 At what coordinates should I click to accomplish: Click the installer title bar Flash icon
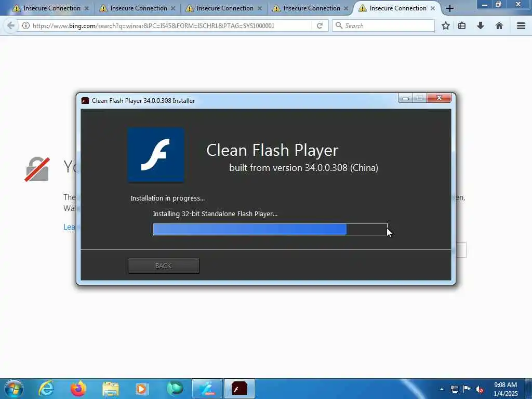(x=85, y=100)
